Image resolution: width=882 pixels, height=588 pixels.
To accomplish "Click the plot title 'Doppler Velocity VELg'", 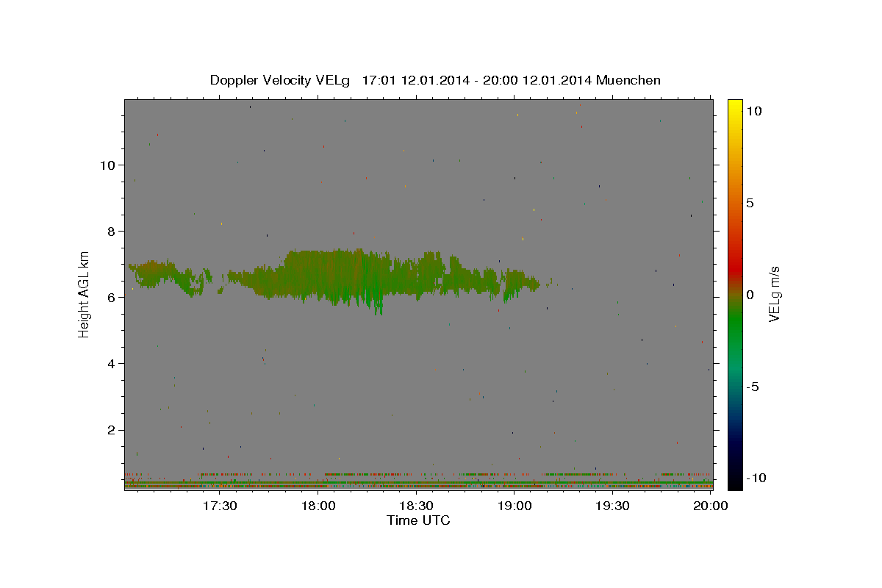I will [279, 80].
